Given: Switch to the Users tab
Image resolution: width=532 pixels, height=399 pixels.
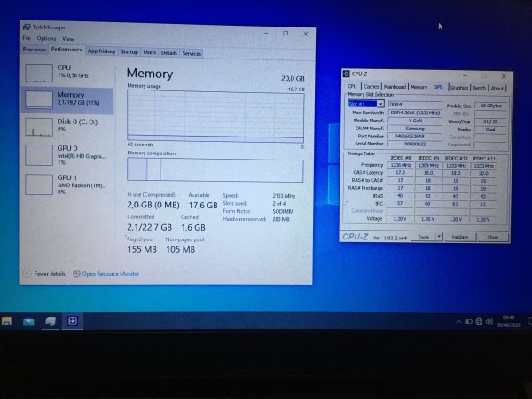Looking at the screenshot, I should [150, 52].
